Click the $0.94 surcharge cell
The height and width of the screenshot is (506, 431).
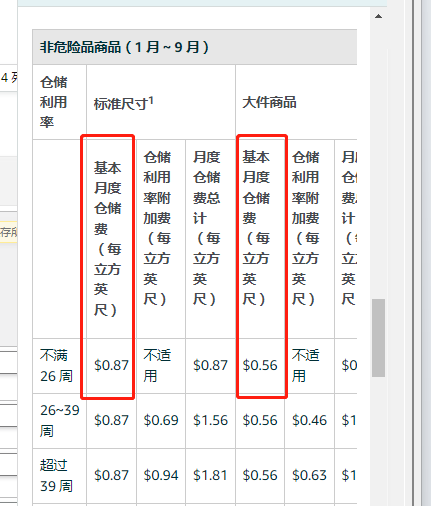161,476
